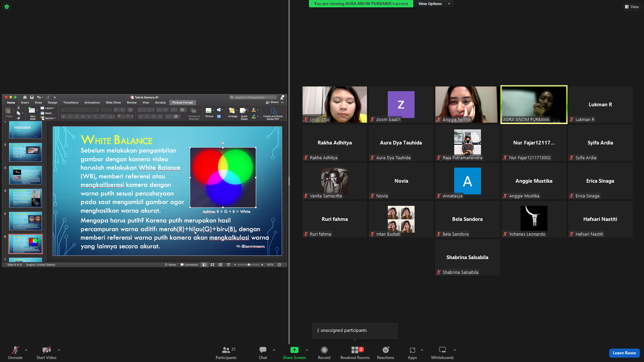
Task: Switch to the Design ribbon tab
Action: [x=53, y=103]
